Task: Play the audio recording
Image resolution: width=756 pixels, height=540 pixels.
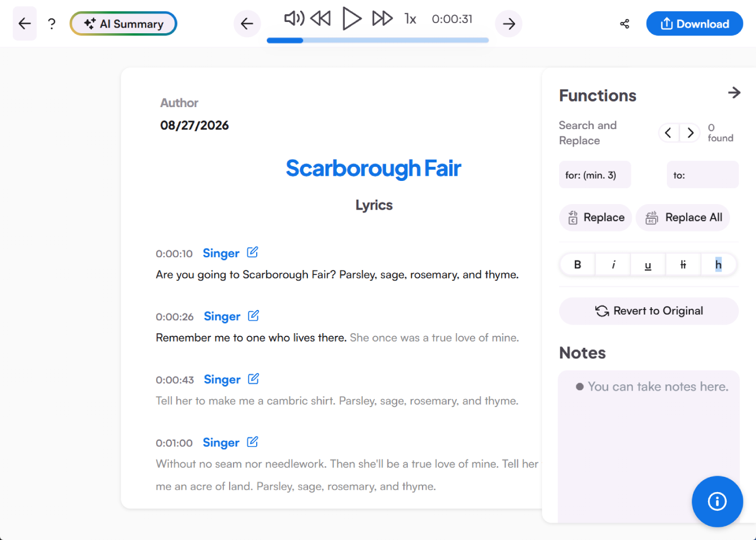Action: click(x=351, y=19)
